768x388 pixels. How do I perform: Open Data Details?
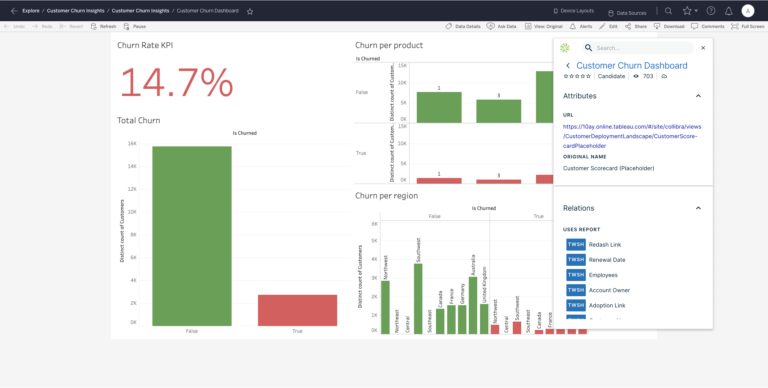tap(463, 26)
